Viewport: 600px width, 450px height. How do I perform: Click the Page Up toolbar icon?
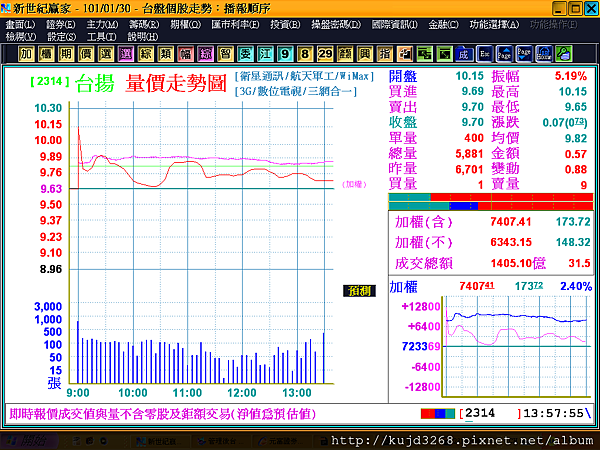(x=504, y=54)
